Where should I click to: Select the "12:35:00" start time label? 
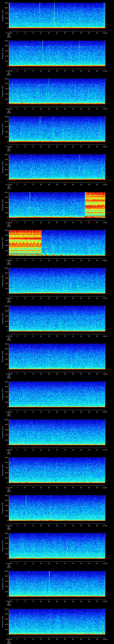[x=9, y=260]
